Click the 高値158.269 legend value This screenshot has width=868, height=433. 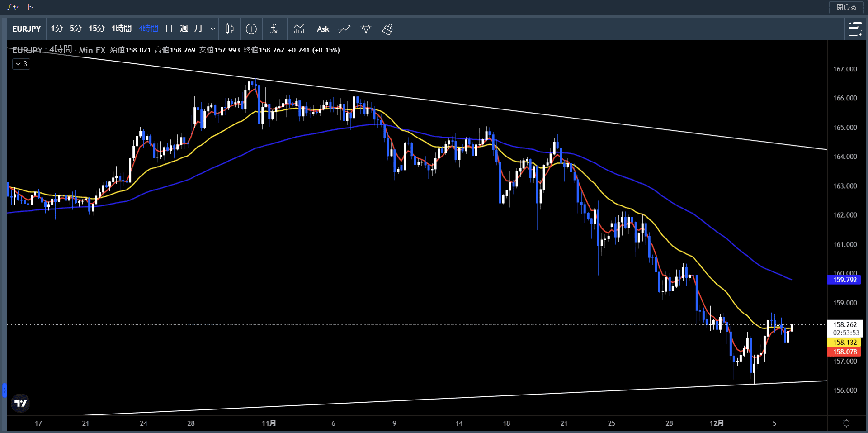pyautogui.click(x=175, y=50)
